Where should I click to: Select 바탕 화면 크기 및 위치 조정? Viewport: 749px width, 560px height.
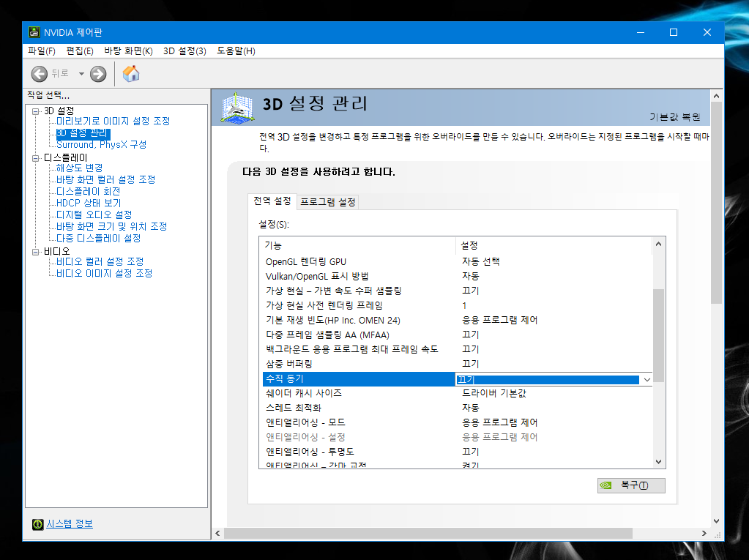pos(112,226)
